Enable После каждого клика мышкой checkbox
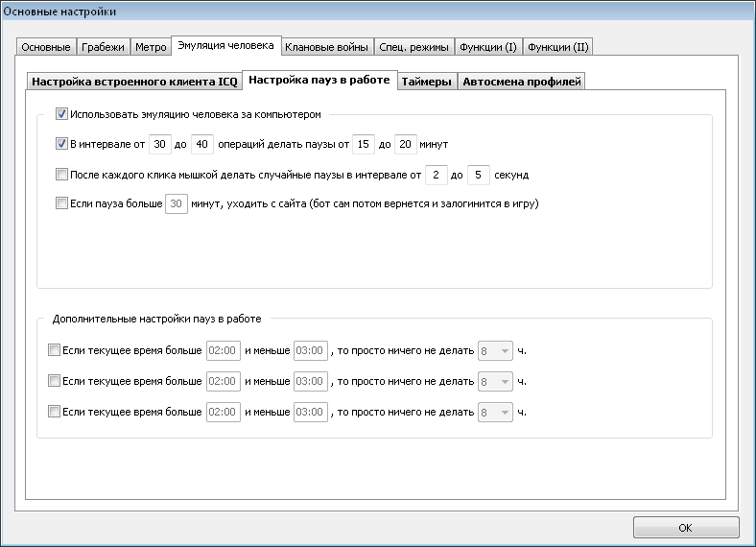The image size is (756, 547). 61,174
